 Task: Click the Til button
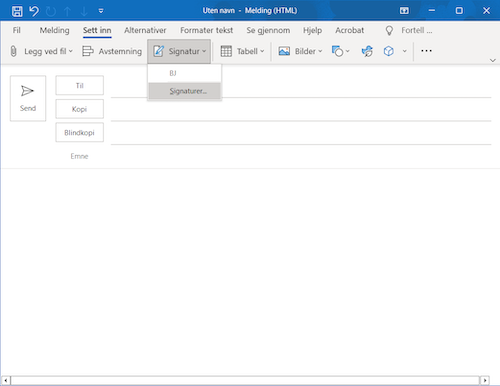80,85
